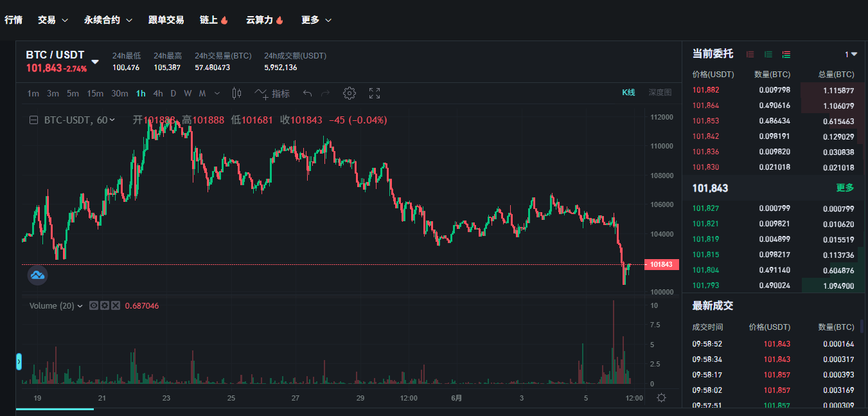Viewport: 868px width, 416px height.
Task: Open the candlestick chart type selector
Action: (x=236, y=93)
